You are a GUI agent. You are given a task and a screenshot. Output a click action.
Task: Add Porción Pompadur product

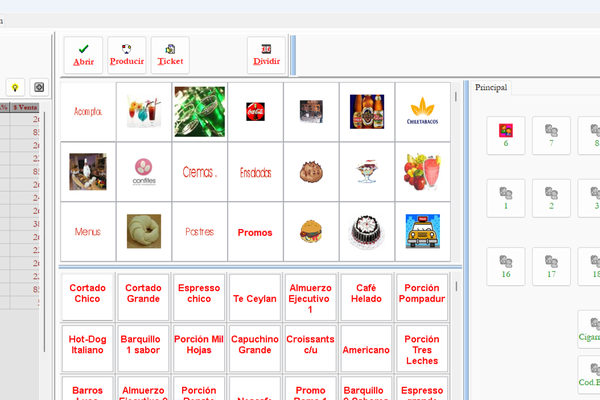point(422,297)
